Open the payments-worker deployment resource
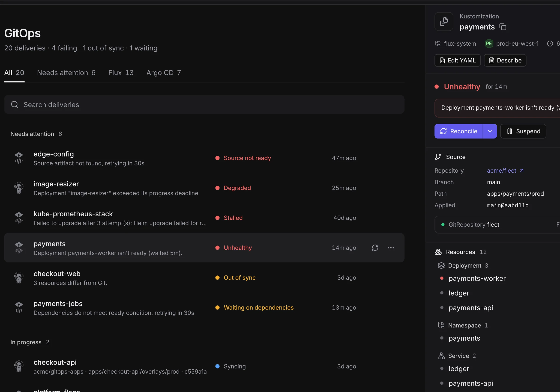The width and height of the screenshot is (560, 392). pos(477,278)
